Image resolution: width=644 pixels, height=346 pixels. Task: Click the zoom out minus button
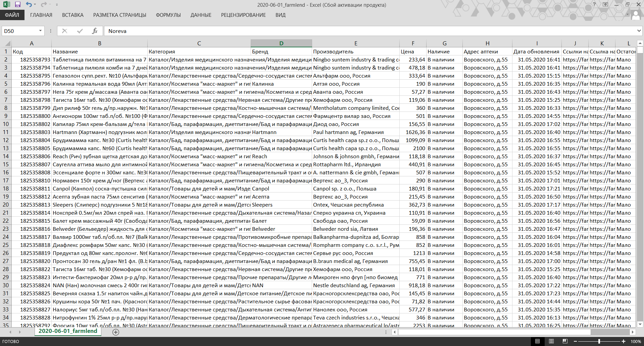pos(575,341)
